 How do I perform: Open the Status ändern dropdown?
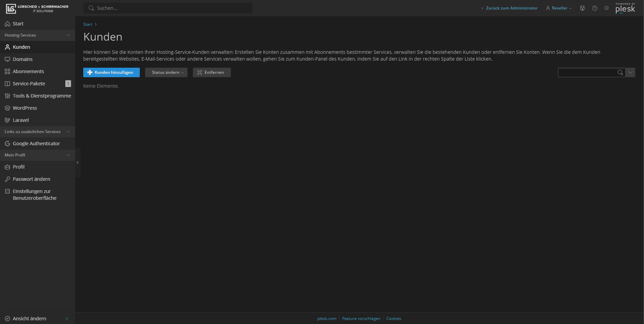tap(166, 72)
